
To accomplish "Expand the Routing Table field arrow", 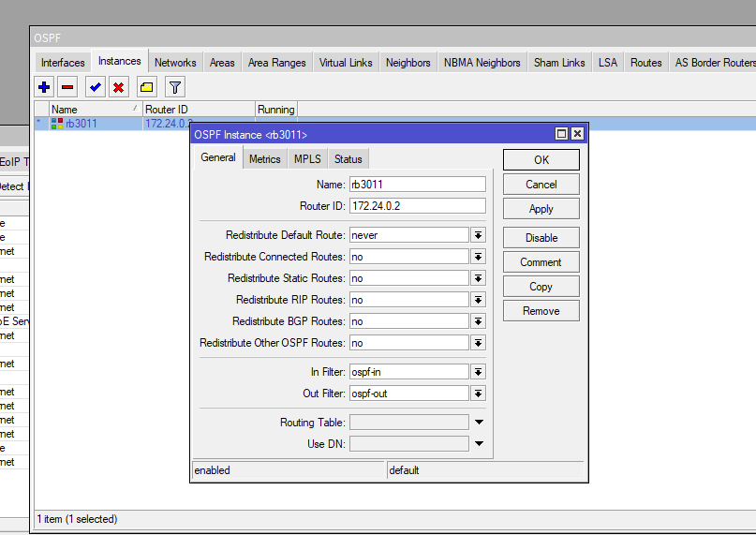I will (x=479, y=423).
